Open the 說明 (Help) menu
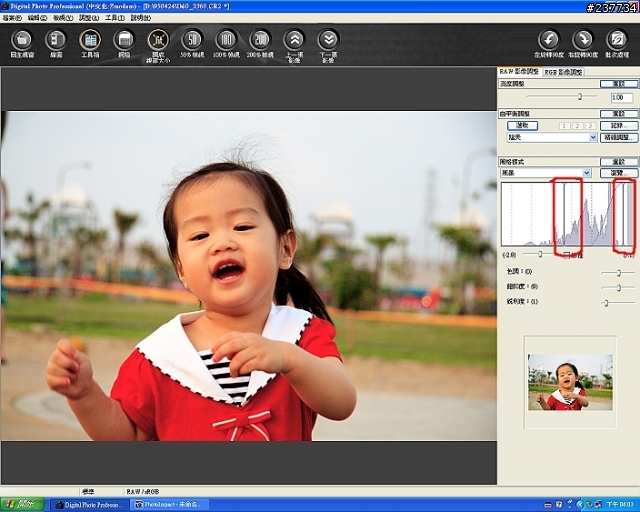640x512 pixels. tap(140, 18)
